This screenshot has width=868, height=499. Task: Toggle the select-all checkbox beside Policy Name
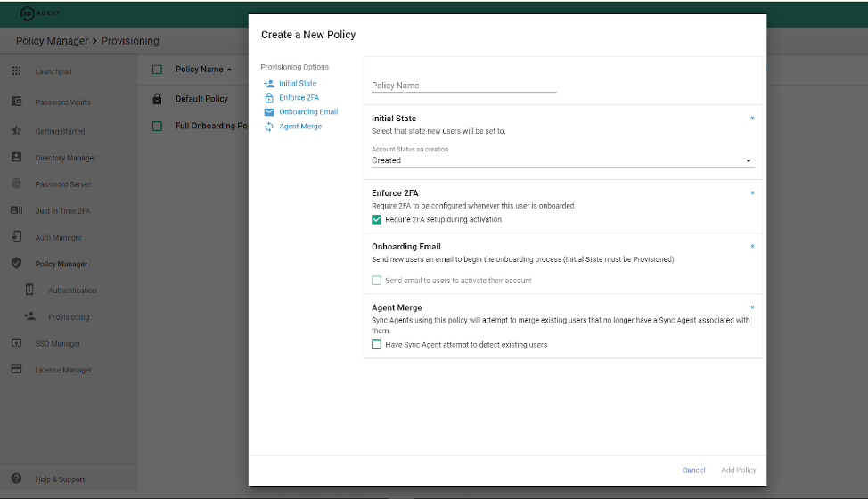coord(157,70)
